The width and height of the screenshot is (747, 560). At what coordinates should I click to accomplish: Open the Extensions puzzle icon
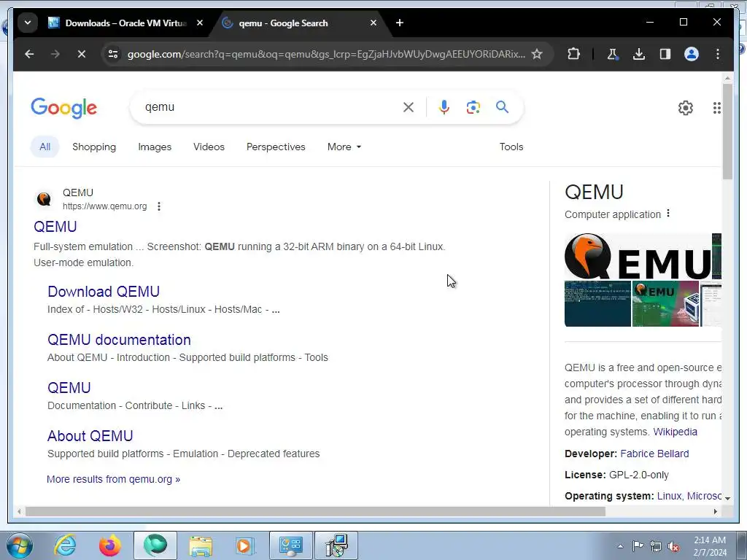pos(573,54)
